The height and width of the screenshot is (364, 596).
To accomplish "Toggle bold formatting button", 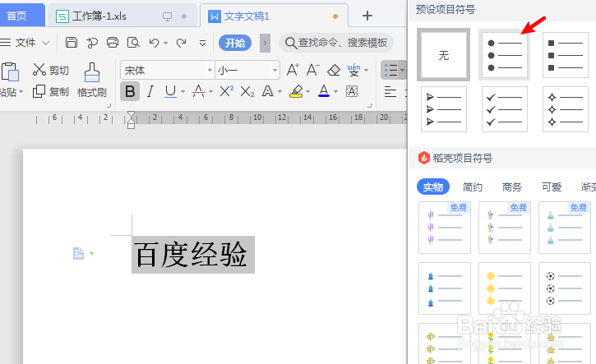I will (x=130, y=91).
